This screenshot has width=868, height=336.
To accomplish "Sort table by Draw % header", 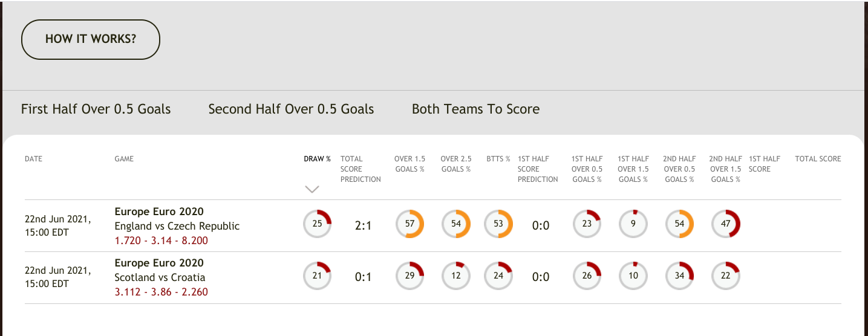I will point(317,159).
